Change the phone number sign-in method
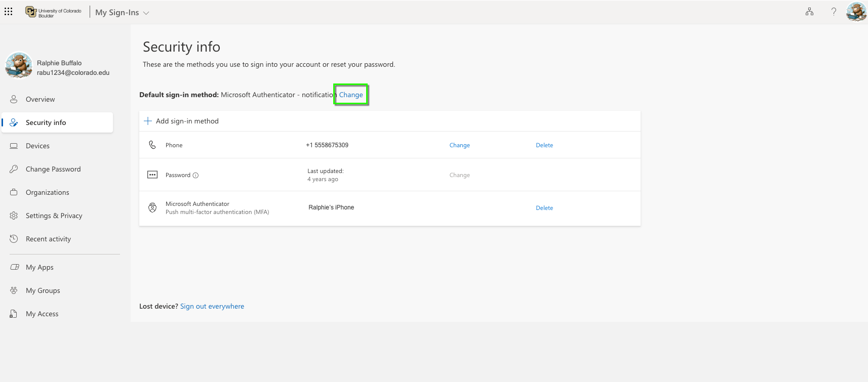This screenshot has width=868, height=382. pos(459,145)
